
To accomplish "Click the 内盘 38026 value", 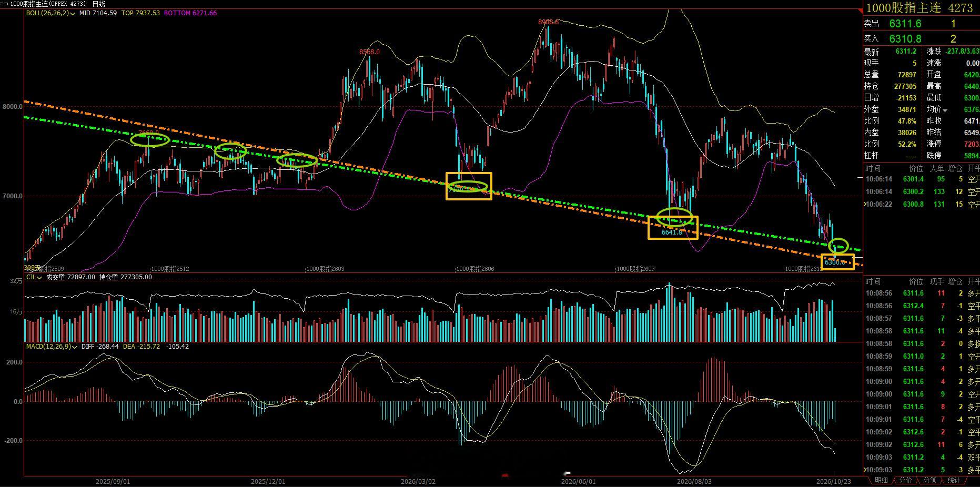I will (907, 133).
